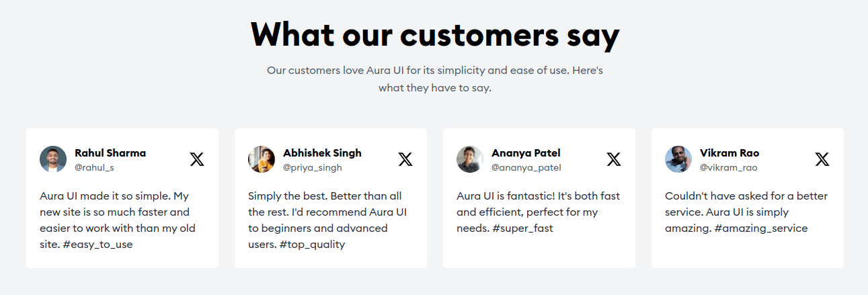Image resolution: width=868 pixels, height=295 pixels.
Task: Select the Abhishek Singh name
Action: (322, 153)
